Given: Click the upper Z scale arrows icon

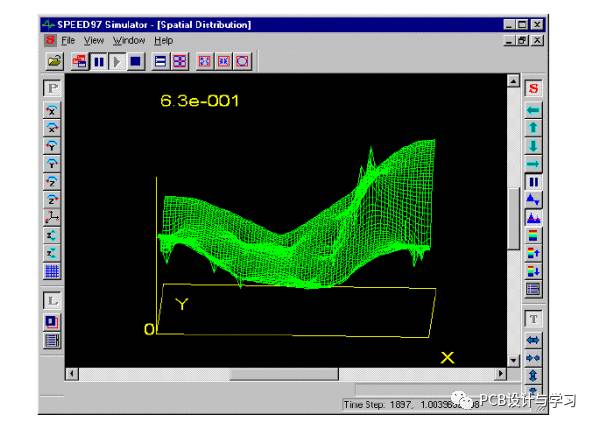Looking at the screenshot, I should pyautogui.click(x=52, y=235).
